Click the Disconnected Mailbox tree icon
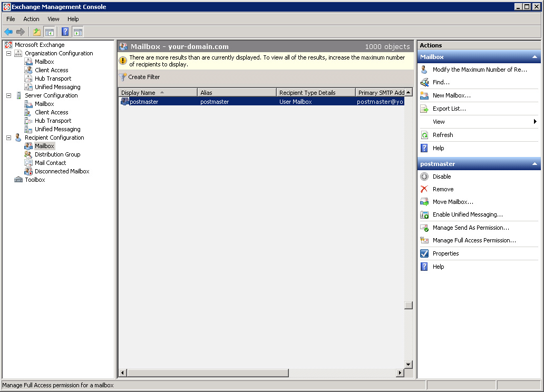The width and height of the screenshot is (544, 392). (x=28, y=171)
